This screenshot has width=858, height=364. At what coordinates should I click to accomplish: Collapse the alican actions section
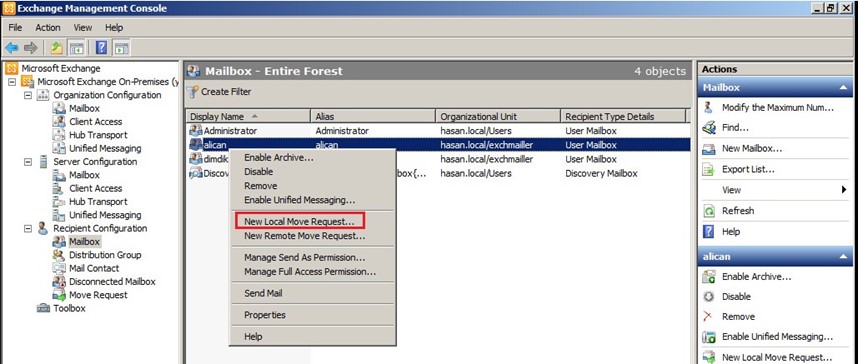pyautogui.click(x=843, y=257)
